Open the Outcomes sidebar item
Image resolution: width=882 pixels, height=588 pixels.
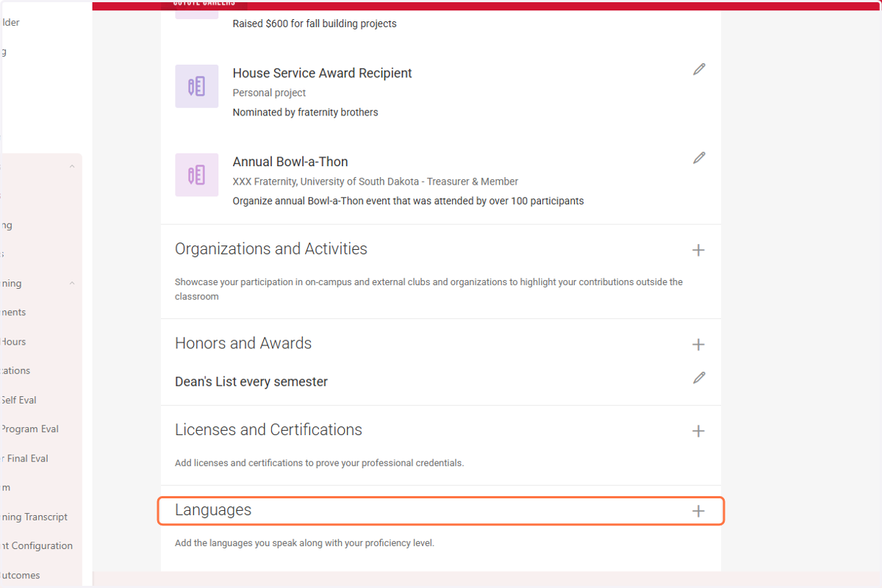20,576
